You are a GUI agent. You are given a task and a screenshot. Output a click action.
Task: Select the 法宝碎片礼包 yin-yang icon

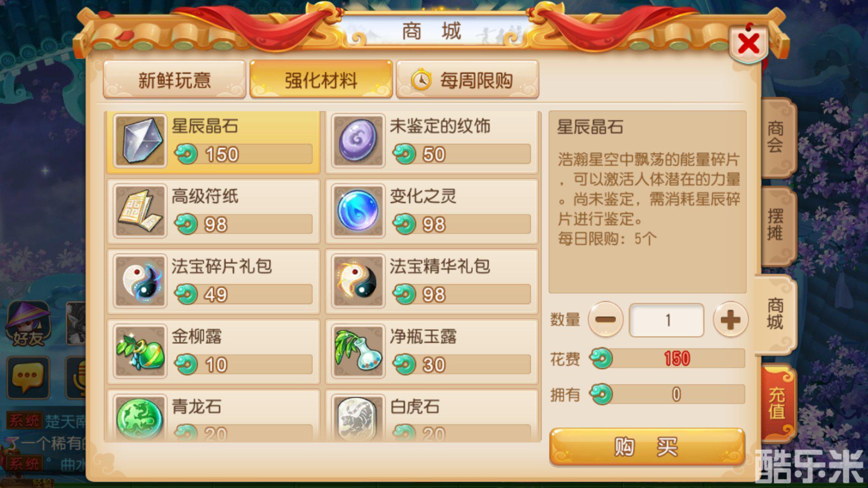140,281
